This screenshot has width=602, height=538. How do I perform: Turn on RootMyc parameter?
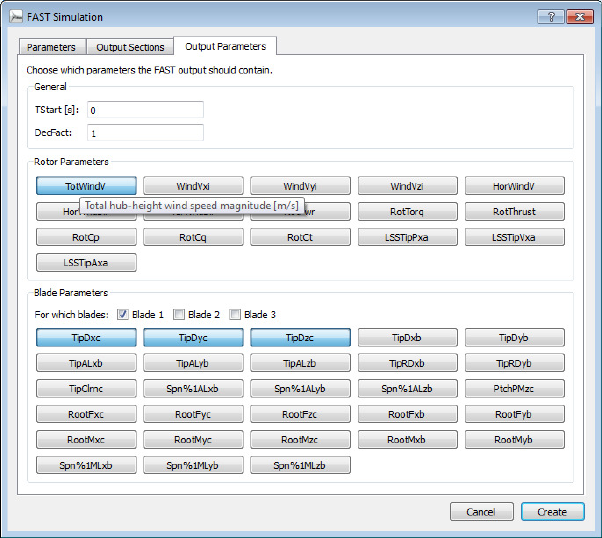[193, 440]
